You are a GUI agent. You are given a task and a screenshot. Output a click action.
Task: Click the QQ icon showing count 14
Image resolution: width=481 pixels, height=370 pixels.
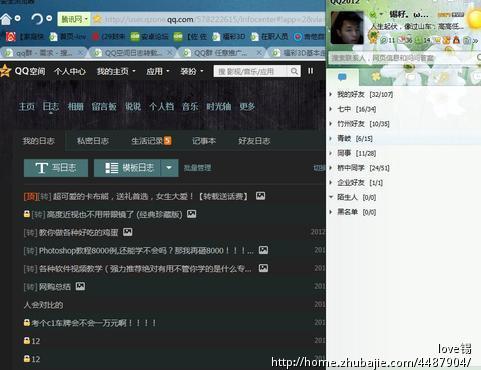423,41
